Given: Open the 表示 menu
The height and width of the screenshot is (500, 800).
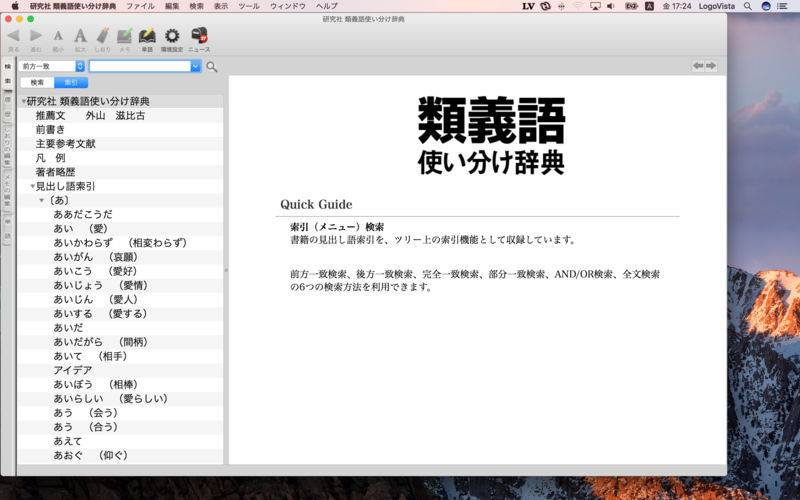Looking at the screenshot, I should (221, 6).
